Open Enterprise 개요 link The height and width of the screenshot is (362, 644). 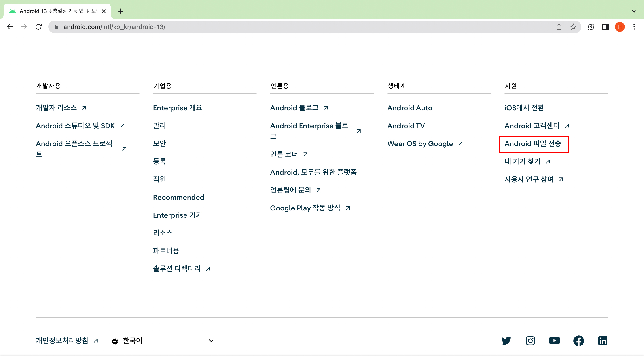[178, 108]
